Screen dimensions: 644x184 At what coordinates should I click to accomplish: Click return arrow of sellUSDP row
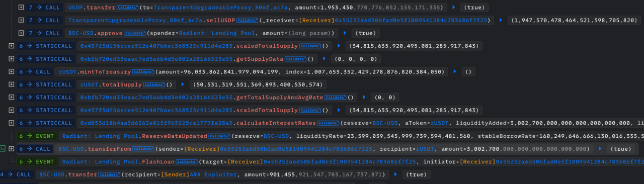[501, 21]
